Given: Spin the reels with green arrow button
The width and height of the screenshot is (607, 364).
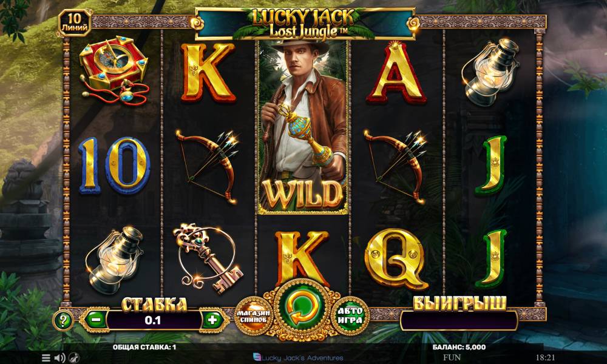Looking at the screenshot, I should pos(302,308).
